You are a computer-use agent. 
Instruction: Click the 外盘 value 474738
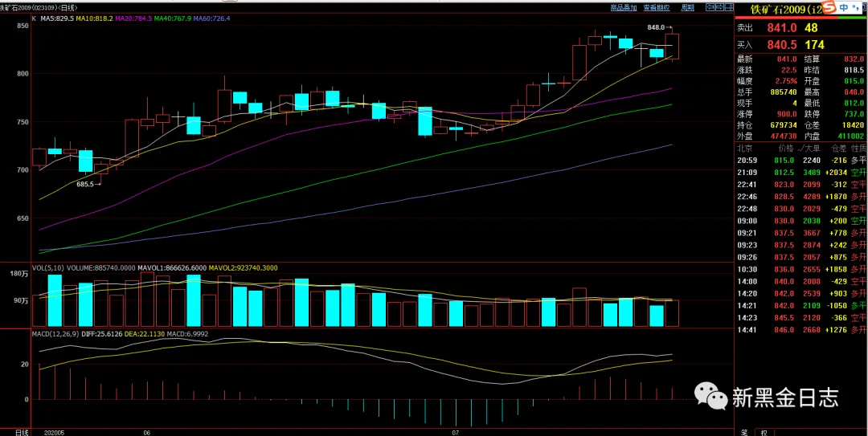[784, 137]
